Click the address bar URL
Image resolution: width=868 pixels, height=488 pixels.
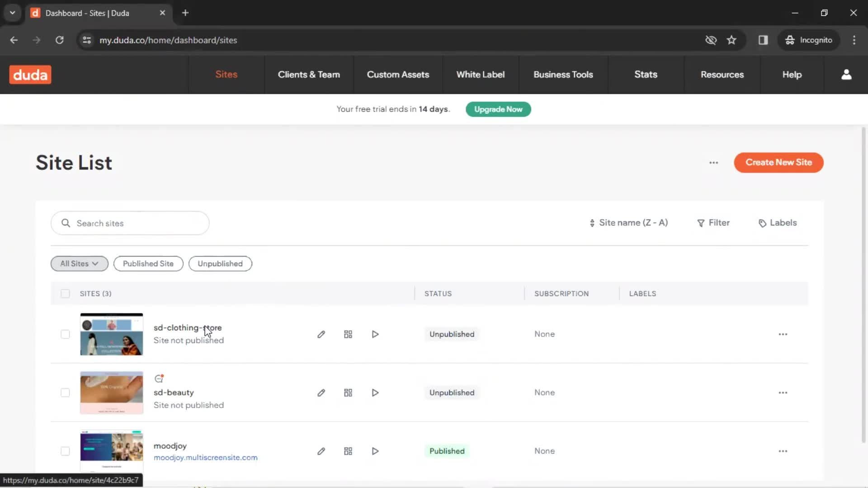click(x=168, y=40)
